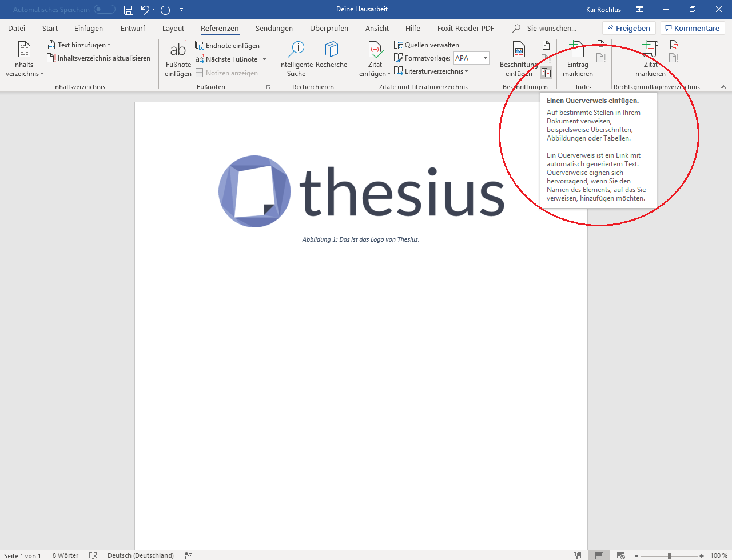Viewport: 732px width, 560px height.
Task: Adjust the zoom slider handle
Action: (669, 555)
